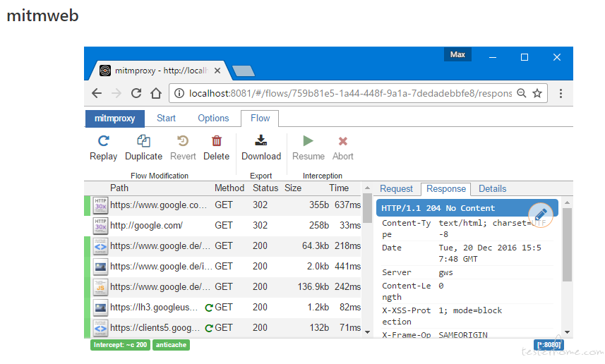Open the Response tab
605x364 pixels.
click(446, 188)
